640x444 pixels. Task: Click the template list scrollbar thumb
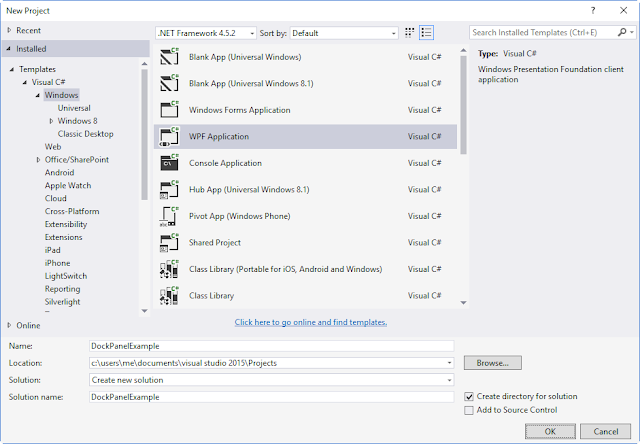pos(463,105)
